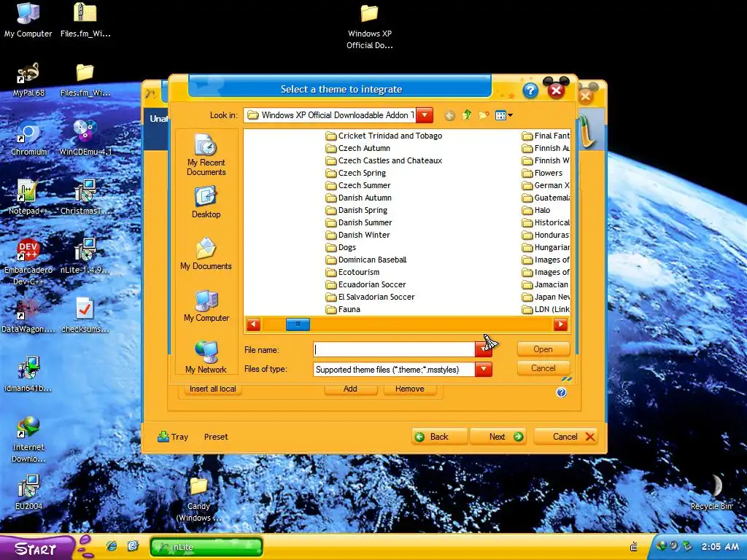The height and width of the screenshot is (560, 747).
Task: Select the Danish Spring folder
Action: tap(357, 210)
